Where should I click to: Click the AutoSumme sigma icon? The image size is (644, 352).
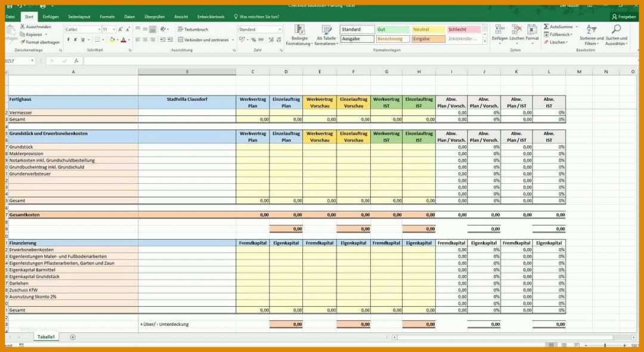tap(546, 27)
